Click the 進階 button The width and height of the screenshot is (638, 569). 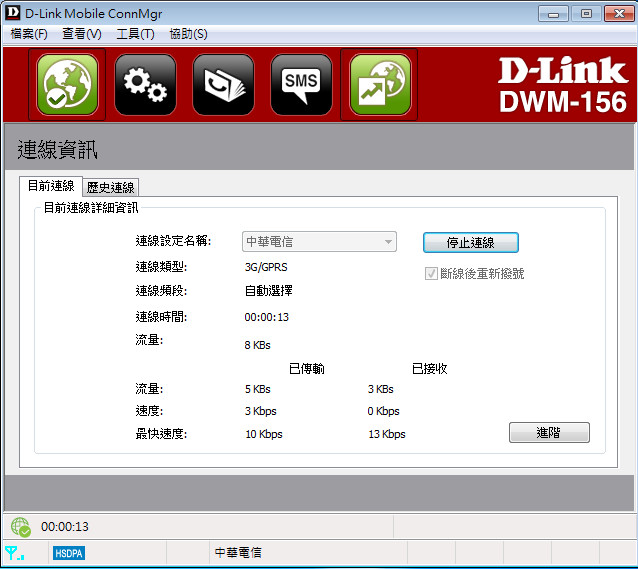pos(549,432)
